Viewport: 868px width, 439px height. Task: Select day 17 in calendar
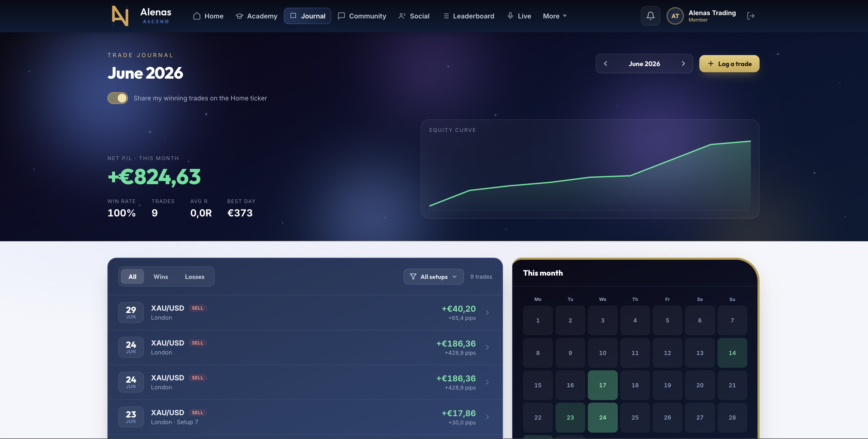tap(602, 385)
